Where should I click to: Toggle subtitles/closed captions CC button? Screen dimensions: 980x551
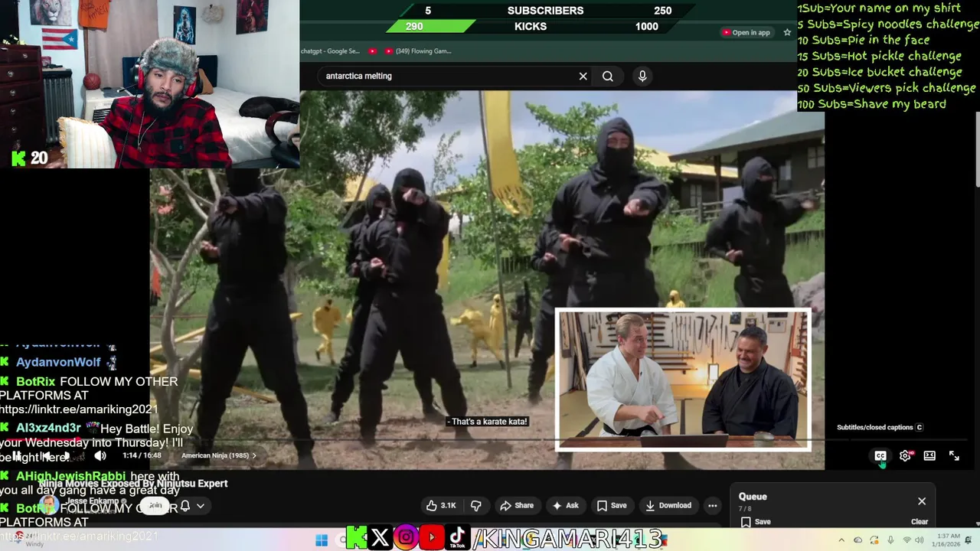[880, 455]
